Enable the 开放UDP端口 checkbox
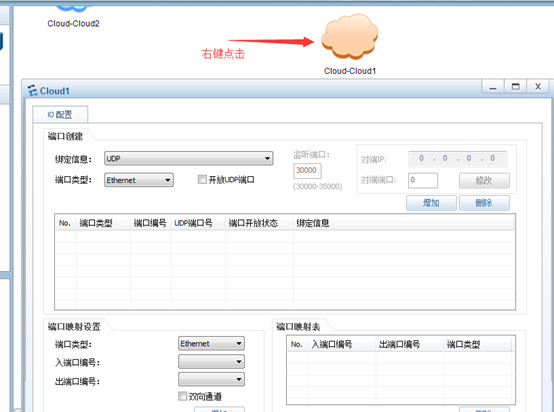This screenshot has width=554, height=412. point(202,179)
